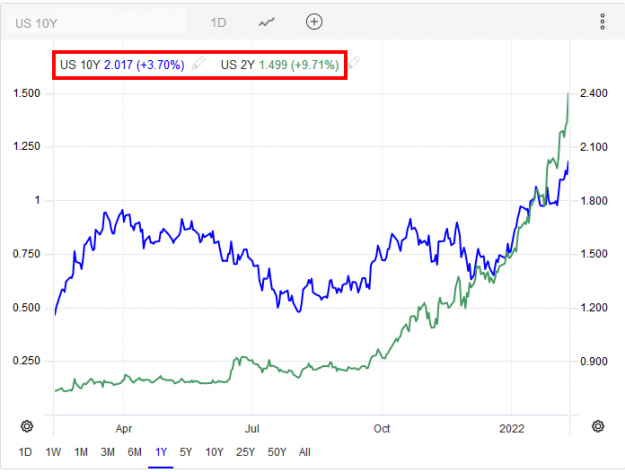Open the chart type line icon
The width and height of the screenshot is (625, 472).
coord(267,22)
